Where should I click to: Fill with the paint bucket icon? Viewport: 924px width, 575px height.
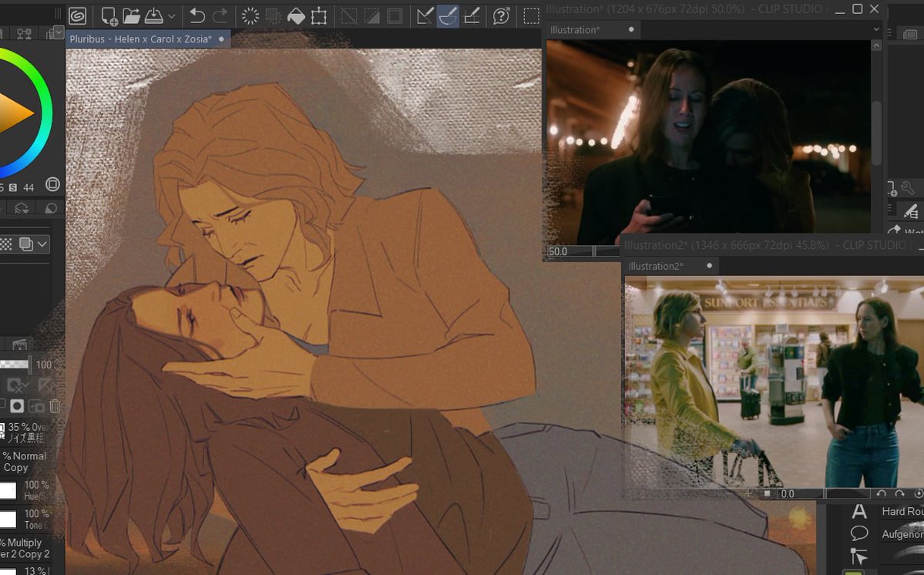(296, 16)
